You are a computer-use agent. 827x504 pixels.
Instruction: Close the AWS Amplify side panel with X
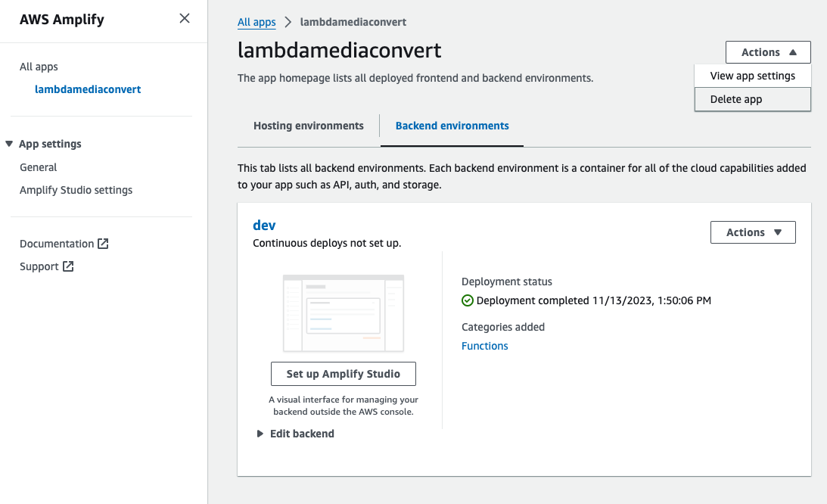[x=184, y=18]
